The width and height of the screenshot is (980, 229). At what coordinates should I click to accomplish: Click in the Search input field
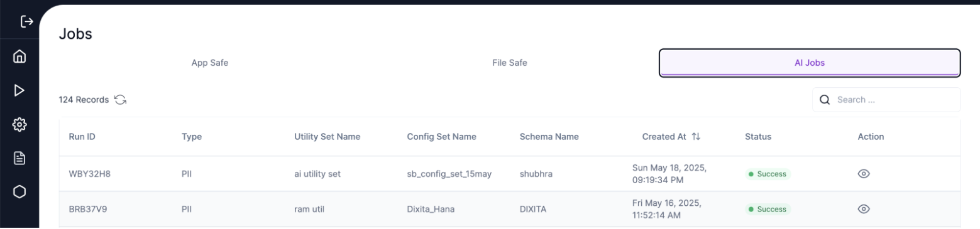click(886, 100)
